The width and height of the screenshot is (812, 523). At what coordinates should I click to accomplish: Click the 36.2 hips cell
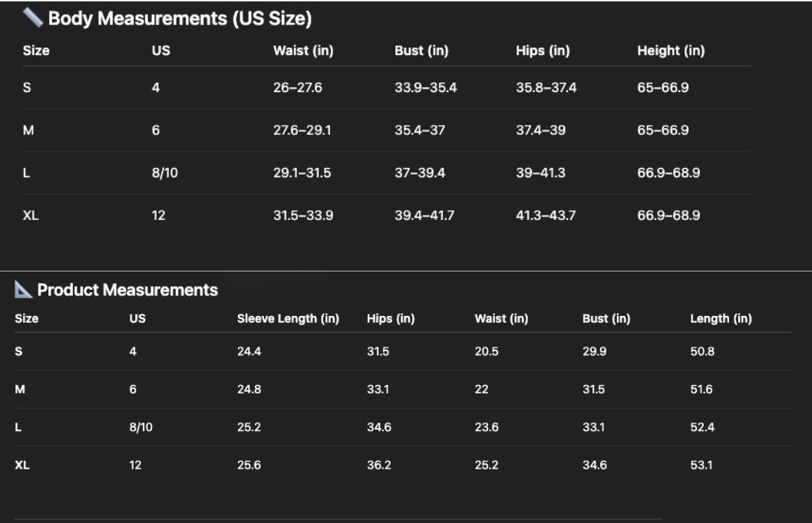pos(379,465)
